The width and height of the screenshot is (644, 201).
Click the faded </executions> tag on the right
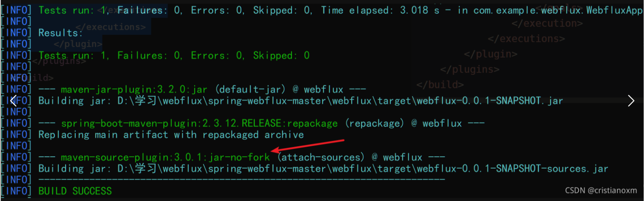point(526,39)
